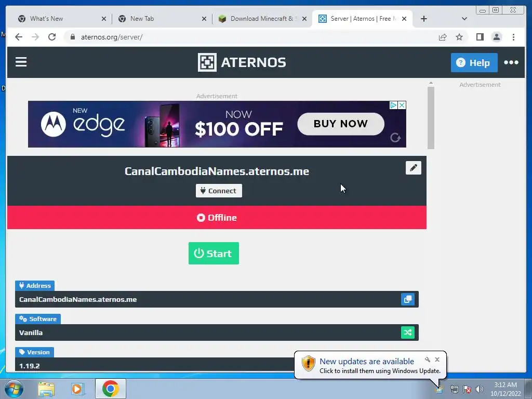This screenshot has width=532, height=399.
Task: Click the Chrome taskbar icon
Action: (111, 389)
